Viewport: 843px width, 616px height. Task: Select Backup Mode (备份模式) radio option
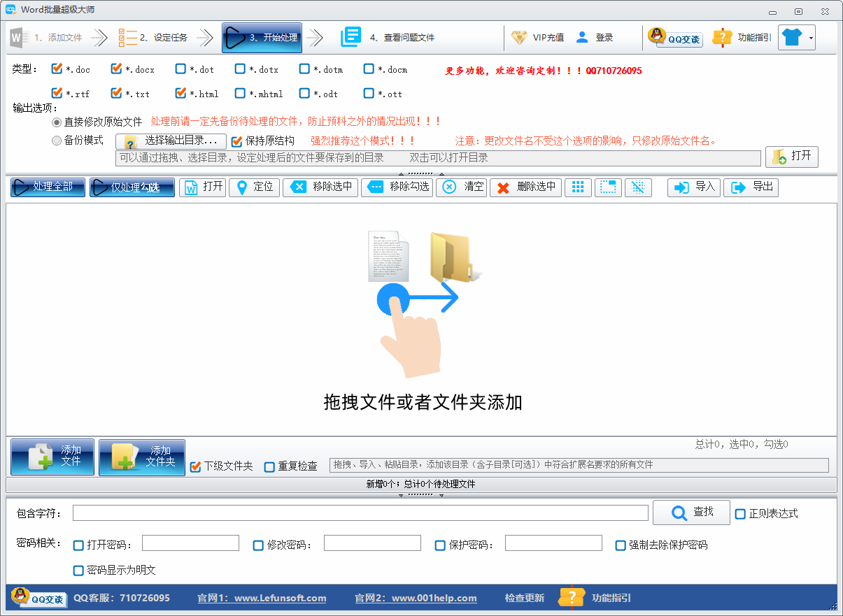coord(57,141)
